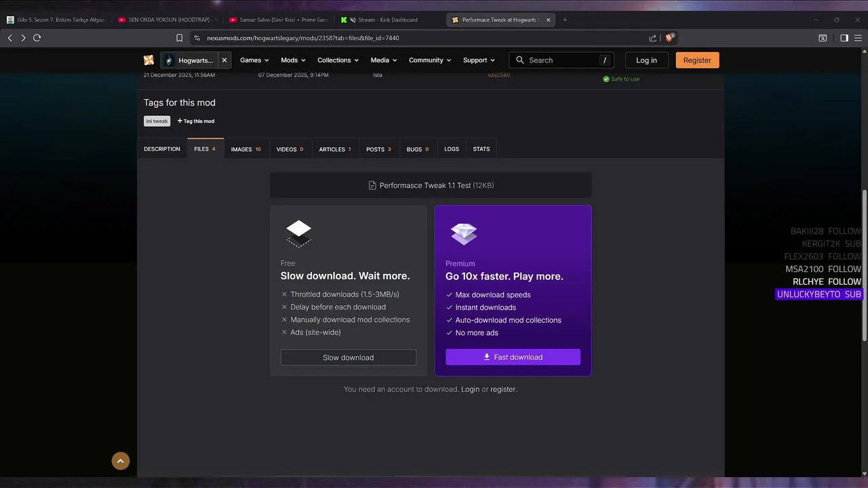Click the free tier layered box icon
This screenshot has width=868, height=488.
pyautogui.click(x=298, y=234)
